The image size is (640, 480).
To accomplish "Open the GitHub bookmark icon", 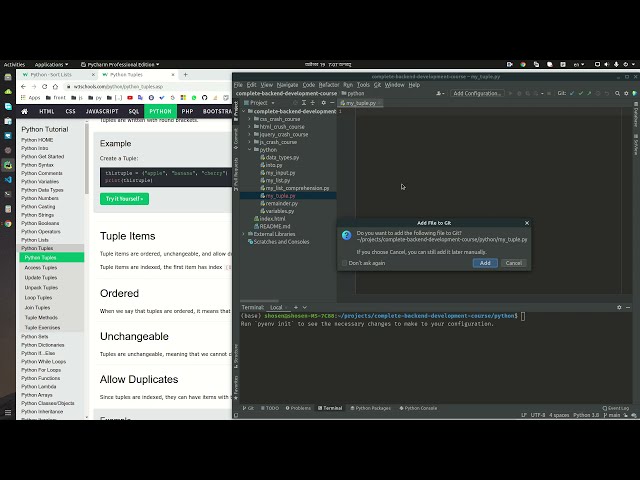I will (204, 98).
